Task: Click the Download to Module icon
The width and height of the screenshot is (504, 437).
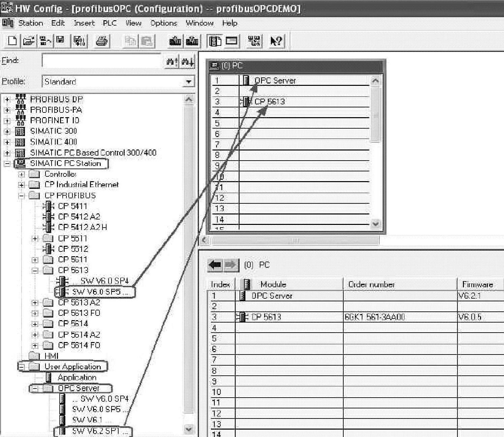Action: click(x=175, y=41)
